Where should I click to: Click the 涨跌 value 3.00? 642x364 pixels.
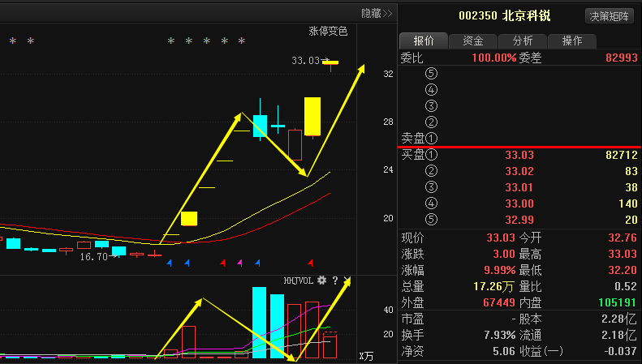pos(504,254)
